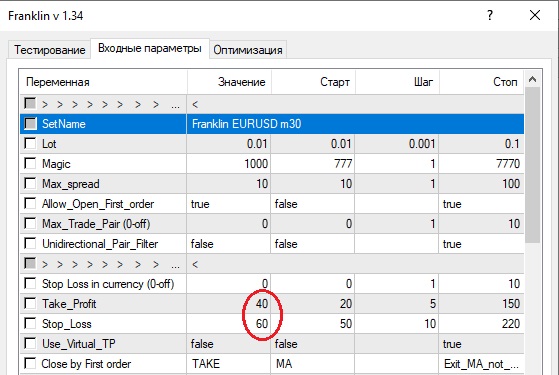Image resolution: width=559 pixels, height=375 pixels.
Task: Tick the Max_Trade_Pair (0-off) checkbox
Action: click(x=30, y=224)
